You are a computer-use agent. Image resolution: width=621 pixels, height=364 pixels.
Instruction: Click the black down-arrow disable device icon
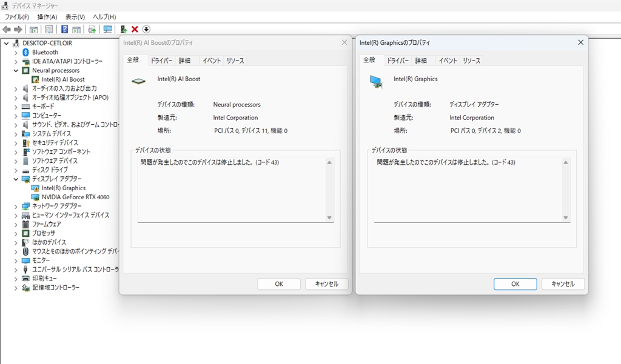(146, 29)
